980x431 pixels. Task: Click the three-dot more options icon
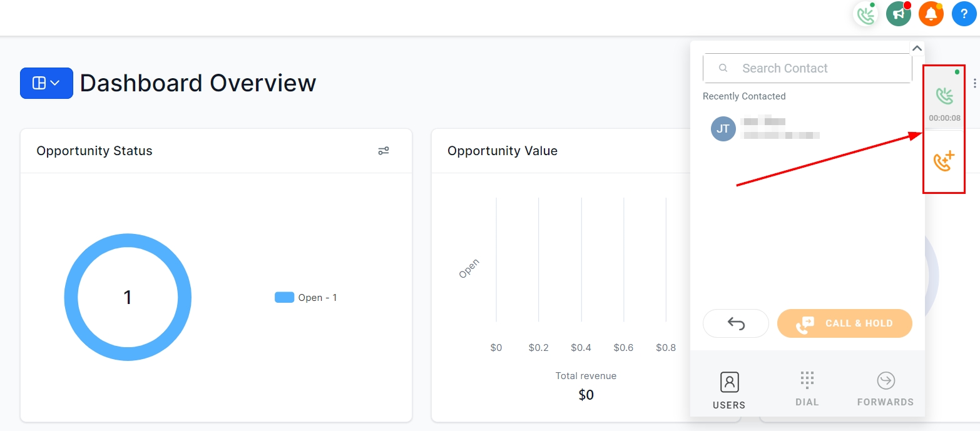[974, 83]
